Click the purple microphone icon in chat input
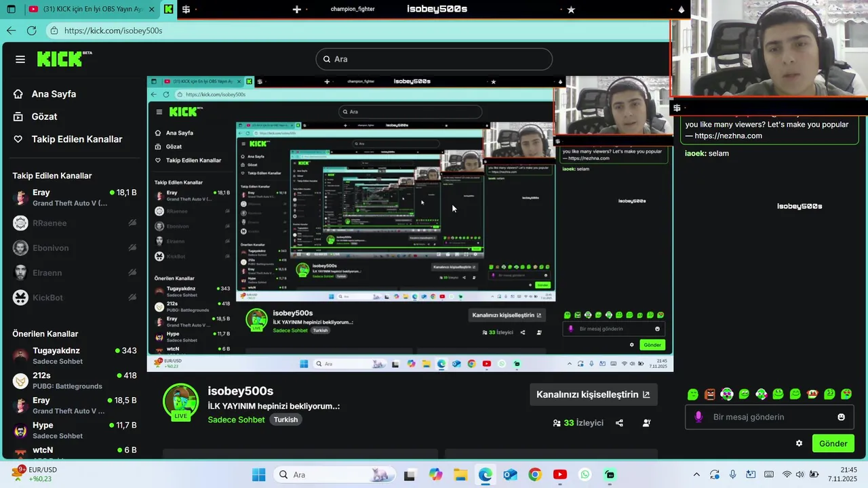This screenshot has height=488, width=868. click(698, 417)
